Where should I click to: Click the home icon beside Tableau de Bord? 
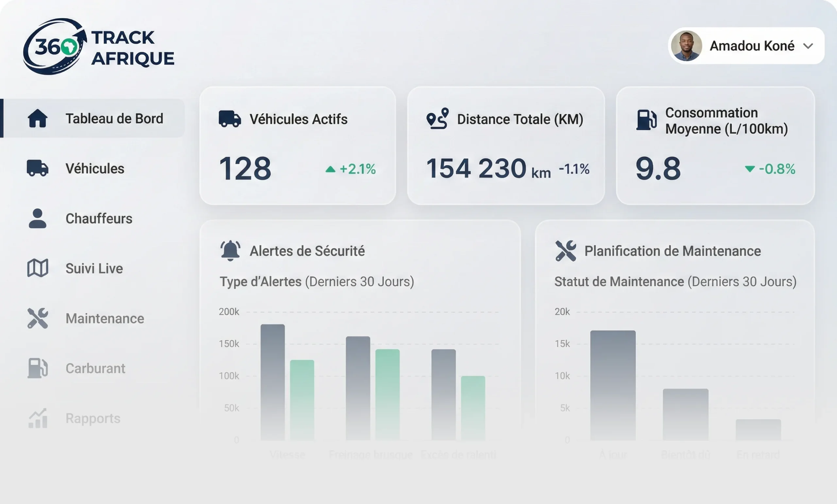[x=37, y=118]
